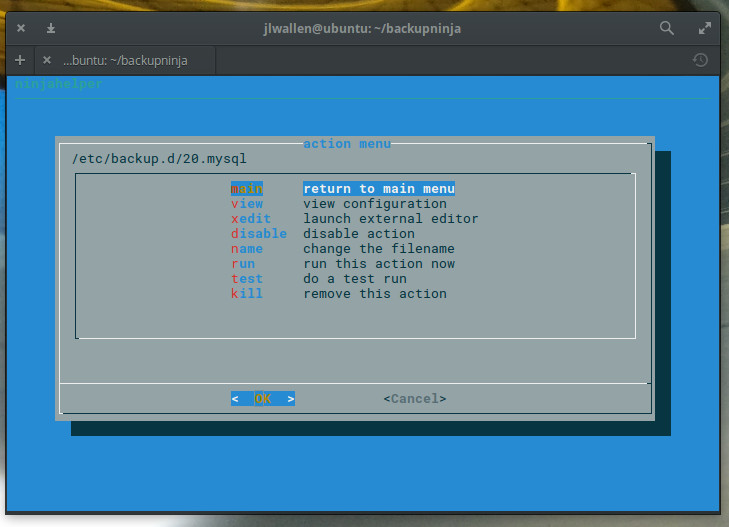729x527 pixels.
Task: Click the '/etc/backup.d/20.mysql' path text
Action: pyautogui.click(x=159, y=158)
